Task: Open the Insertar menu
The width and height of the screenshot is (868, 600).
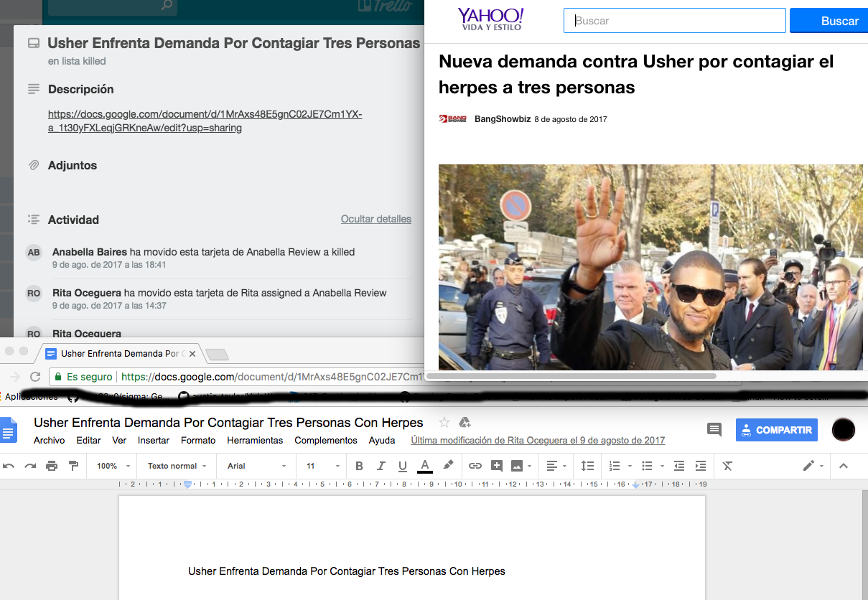Action: 154,440
